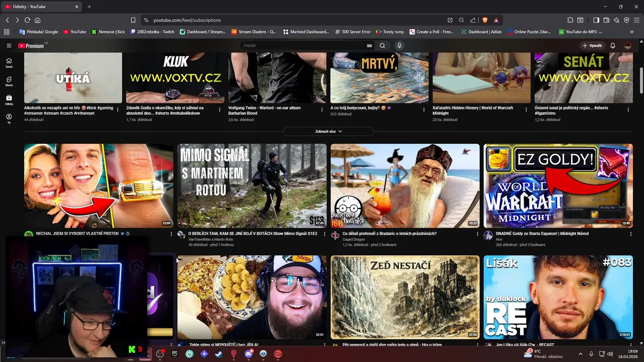Open 'Create a Poll - Free' bookmark
Viewport: 644px width, 362px height.
pyautogui.click(x=432, y=32)
